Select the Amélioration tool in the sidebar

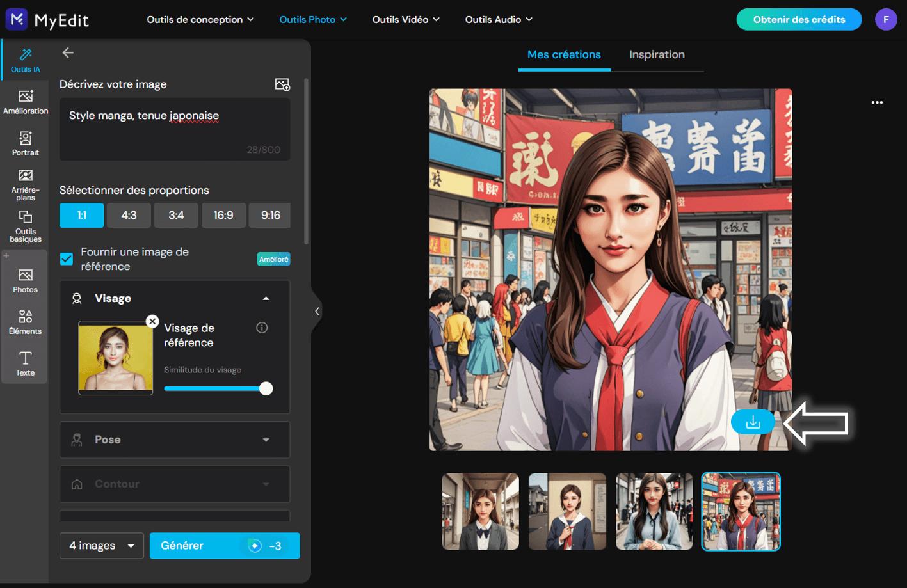pyautogui.click(x=26, y=101)
